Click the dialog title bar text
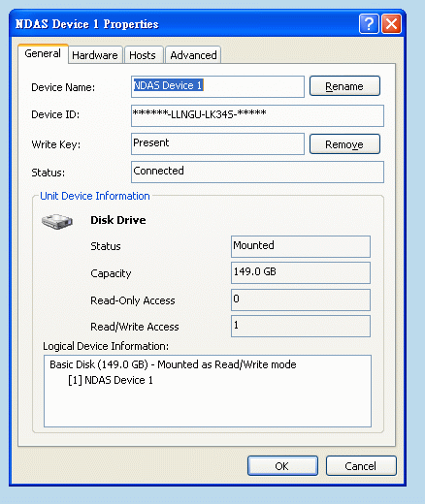This screenshot has width=425, height=504. click(x=86, y=24)
